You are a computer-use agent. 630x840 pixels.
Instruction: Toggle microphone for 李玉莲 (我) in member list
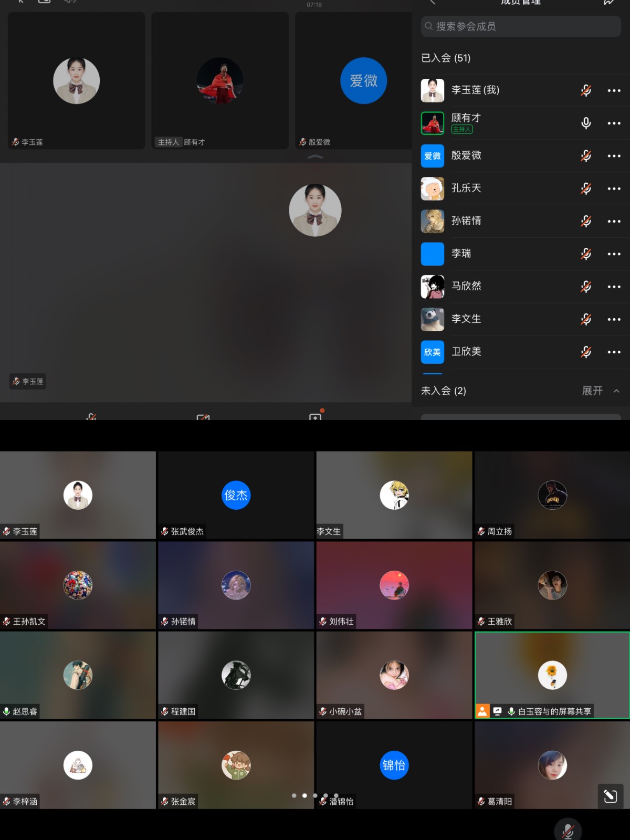[x=586, y=90]
